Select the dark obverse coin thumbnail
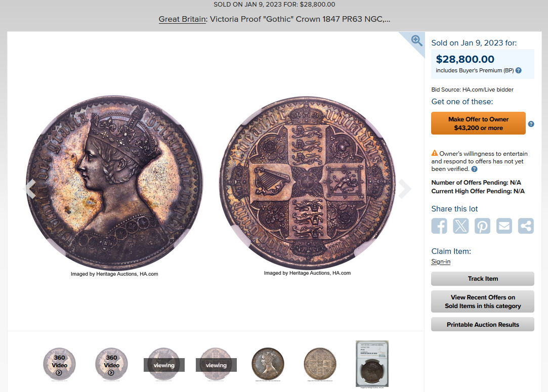Viewport: 548px width, 392px height. [268, 364]
